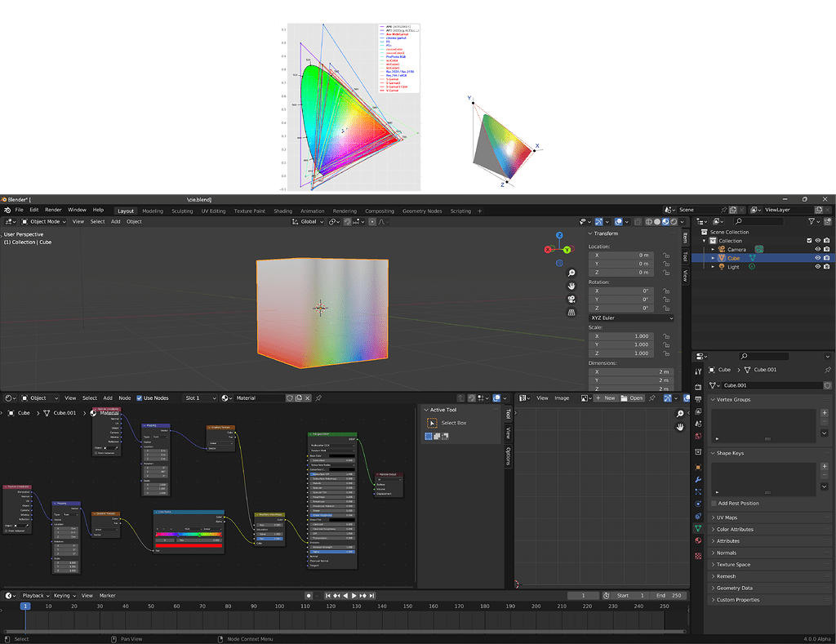Jump to end frame playback button
The height and width of the screenshot is (644, 836).
point(371,596)
